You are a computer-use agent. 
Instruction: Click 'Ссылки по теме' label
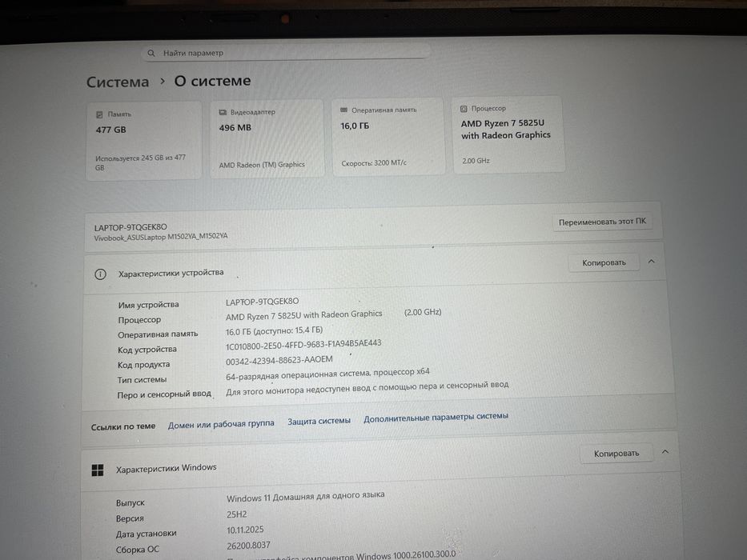(x=123, y=426)
